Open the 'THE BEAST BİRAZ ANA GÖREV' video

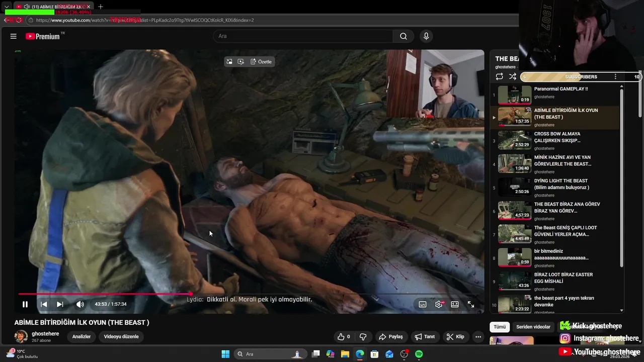click(x=554, y=212)
